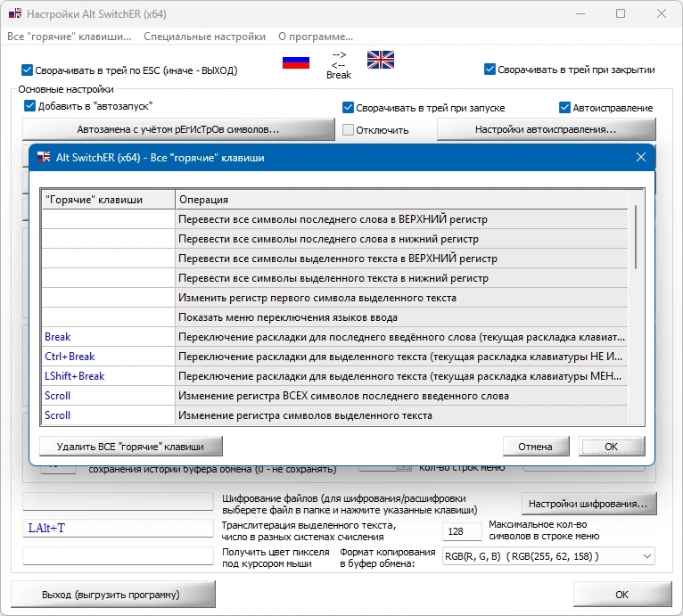Viewport: 683px width, 616px height.
Task: Select Scroll cell for выделенного текста row
Action: pos(109,415)
